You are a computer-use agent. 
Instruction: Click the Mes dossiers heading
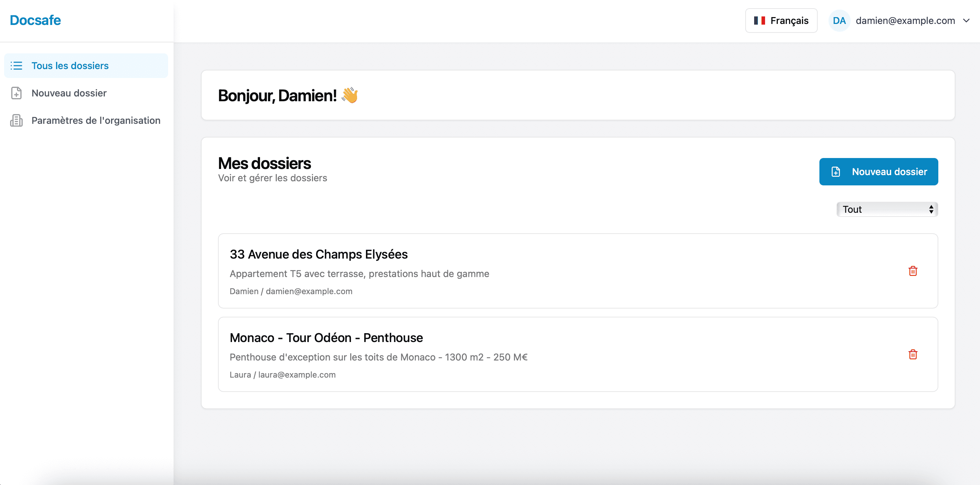264,163
